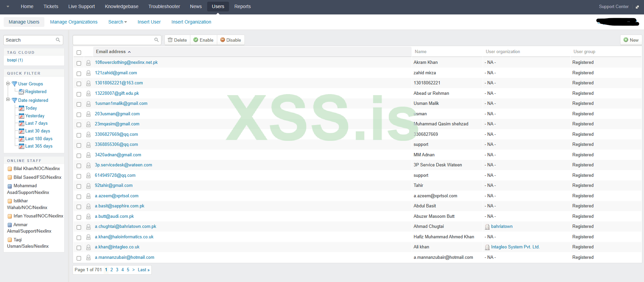Check the box for 92tahir@gmail.com
The width and height of the screenshot is (644, 282).
(79, 186)
